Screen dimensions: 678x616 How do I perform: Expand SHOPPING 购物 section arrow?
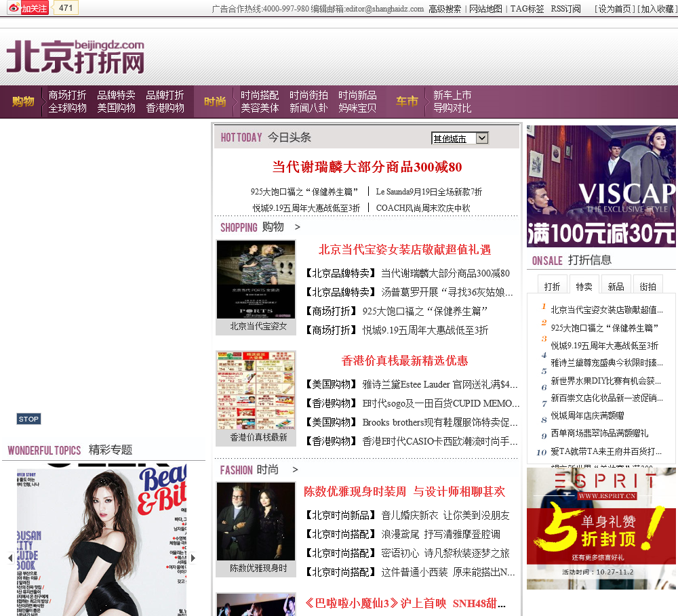point(297,227)
